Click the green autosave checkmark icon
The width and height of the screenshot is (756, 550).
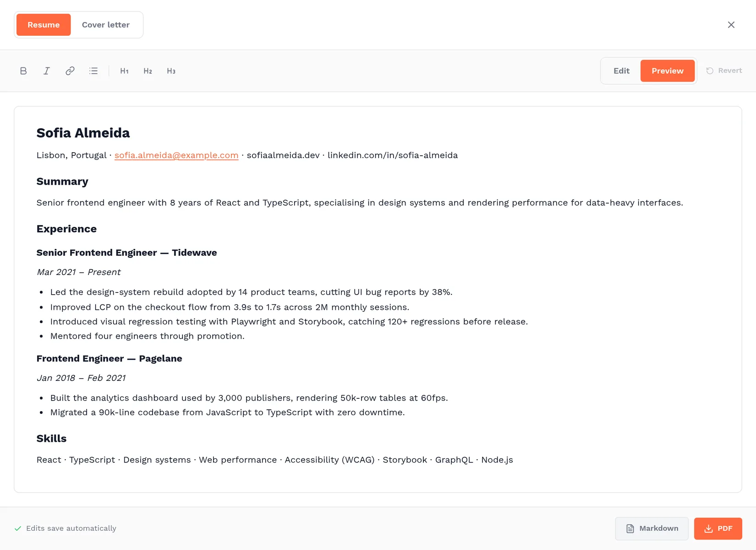[x=18, y=528]
